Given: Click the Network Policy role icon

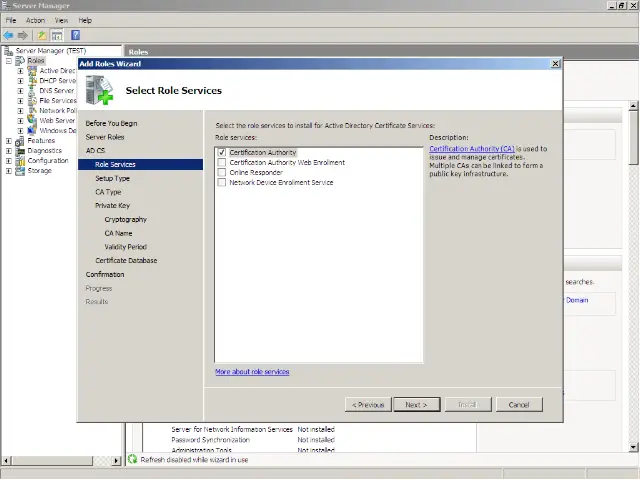Looking at the screenshot, I should (x=32, y=111).
